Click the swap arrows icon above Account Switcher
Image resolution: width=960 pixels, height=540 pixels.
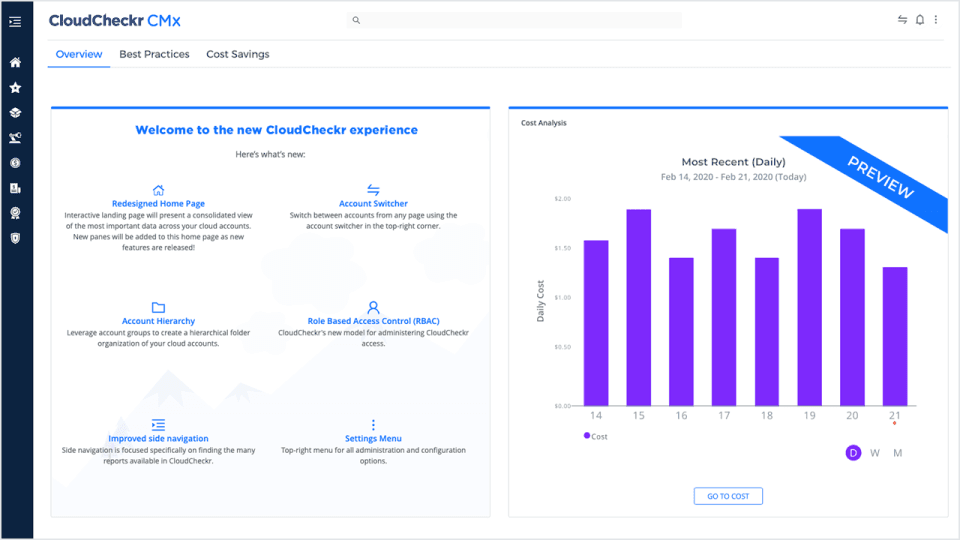coord(373,190)
